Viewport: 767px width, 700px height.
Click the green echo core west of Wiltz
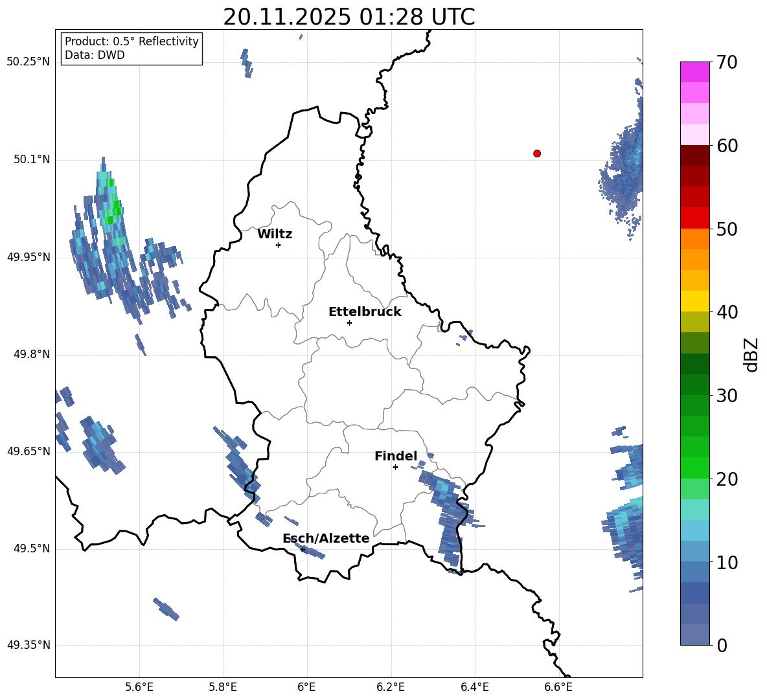(x=113, y=208)
